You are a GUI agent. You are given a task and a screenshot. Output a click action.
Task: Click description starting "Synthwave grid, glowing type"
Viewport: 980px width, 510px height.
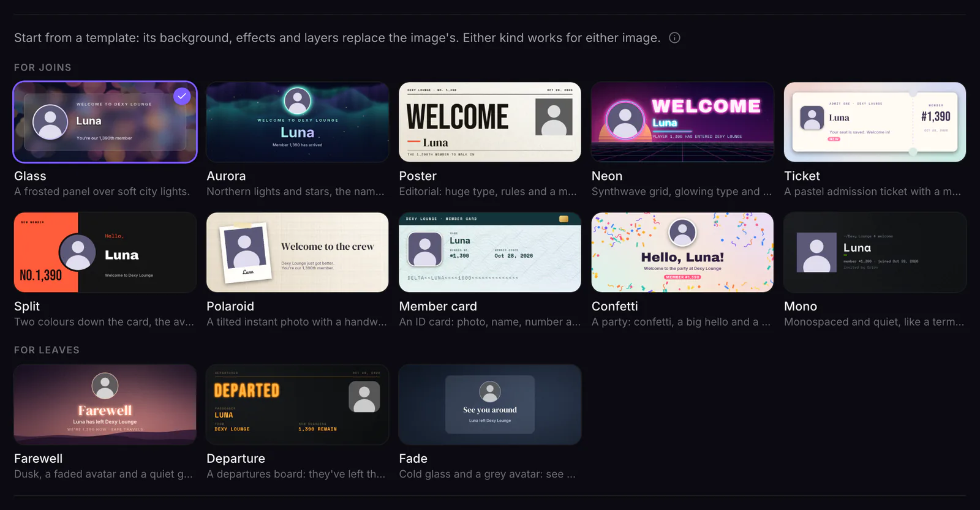682,192
